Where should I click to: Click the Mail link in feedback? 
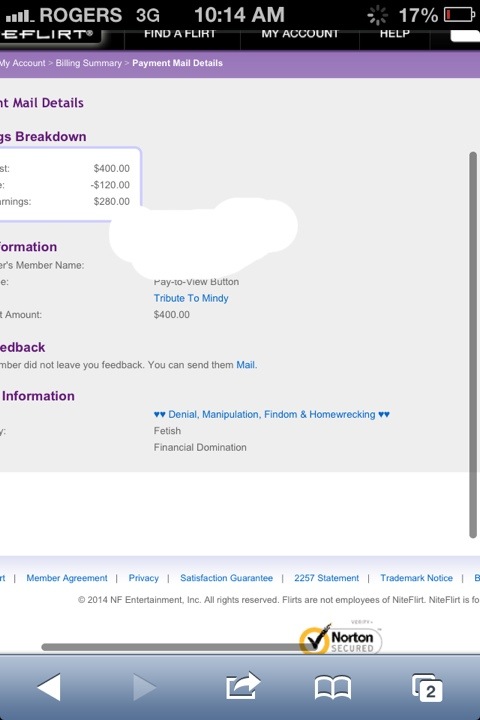(245, 365)
